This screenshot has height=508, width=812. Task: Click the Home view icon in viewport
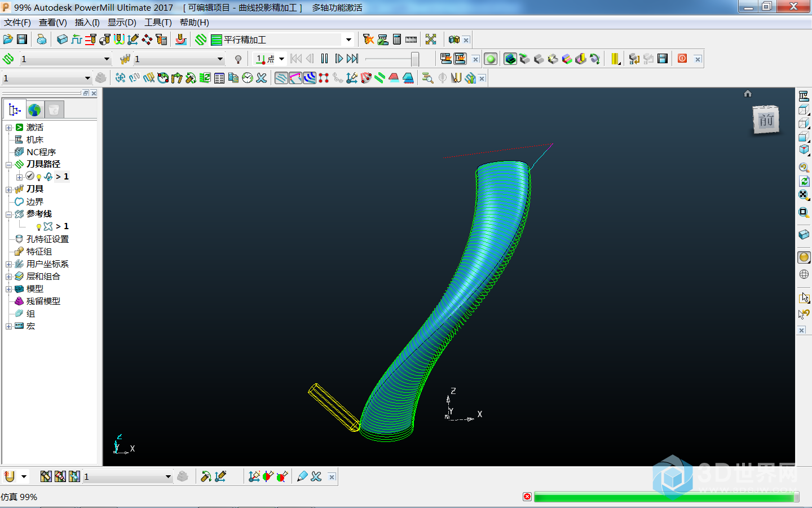[x=748, y=94]
